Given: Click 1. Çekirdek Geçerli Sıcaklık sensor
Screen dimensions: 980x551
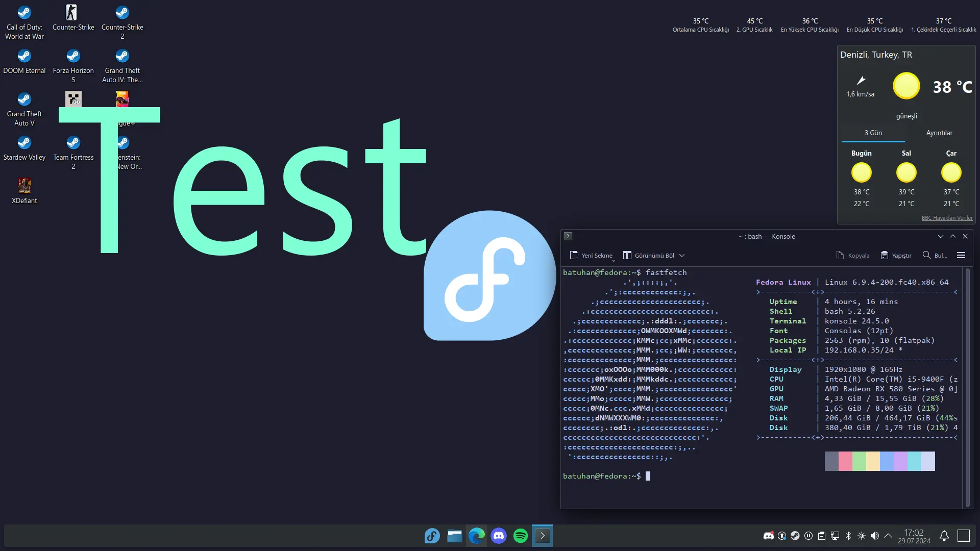Looking at the screenshot, I should click(x=943, y=25).
